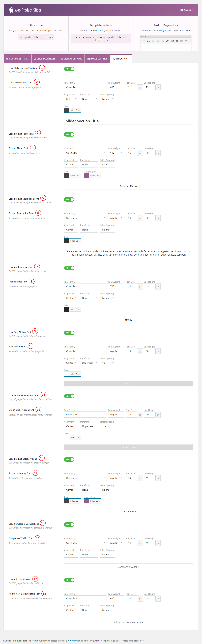Click the Woo Product Slider cart logo
Image resolution: width=202 pixels, height=644 pixels.
[x=11, y=10]
